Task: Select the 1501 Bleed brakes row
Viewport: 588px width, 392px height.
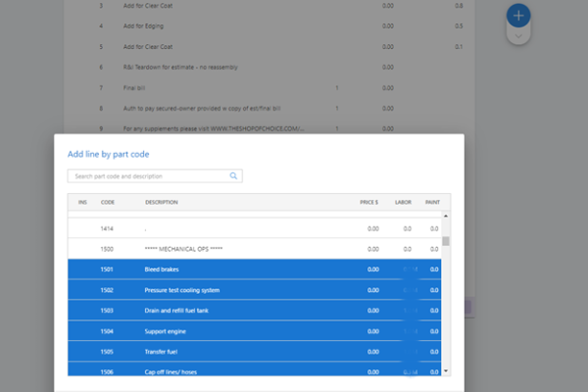Action: coord(255,269)
